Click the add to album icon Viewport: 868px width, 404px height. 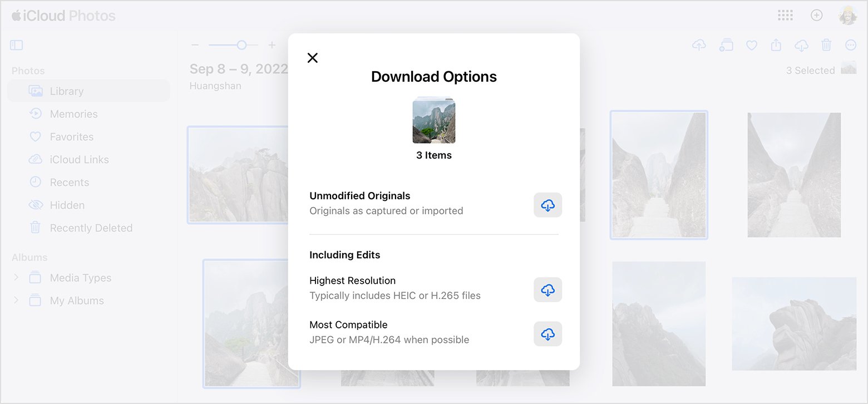(726, 45)
